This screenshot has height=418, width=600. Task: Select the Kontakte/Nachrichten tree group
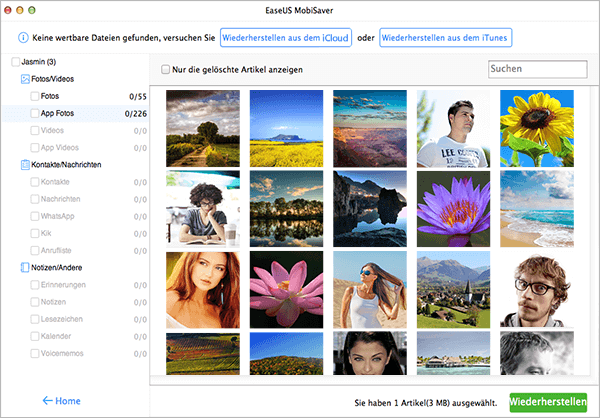66,165
